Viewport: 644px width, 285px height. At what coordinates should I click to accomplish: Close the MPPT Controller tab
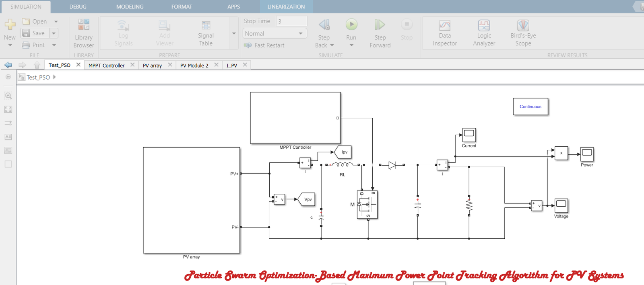(132, 65)
